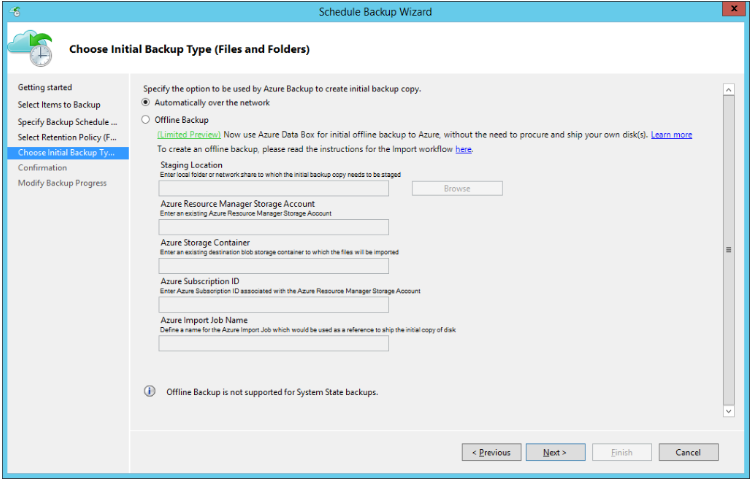
Task: Click Azure Resource Manager Storage Account field
Action: [273, 227]
